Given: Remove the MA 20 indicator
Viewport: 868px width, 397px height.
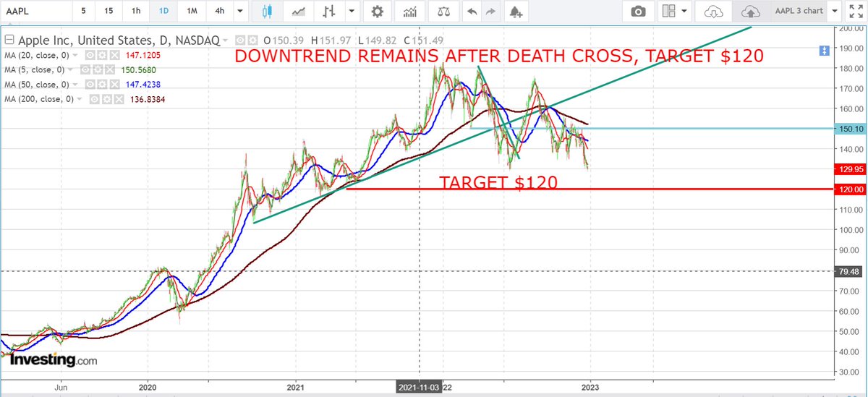Looking at the screenshot, I should tap(114, 55).
